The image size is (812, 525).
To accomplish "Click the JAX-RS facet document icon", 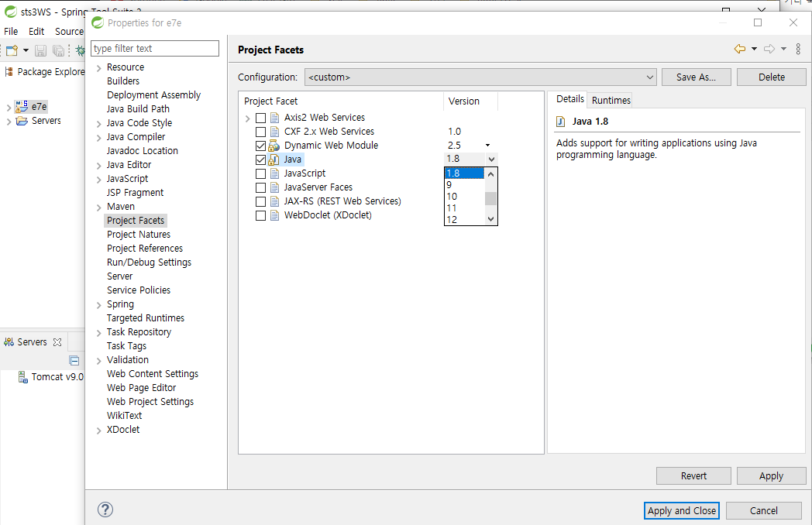I will 274,201.
